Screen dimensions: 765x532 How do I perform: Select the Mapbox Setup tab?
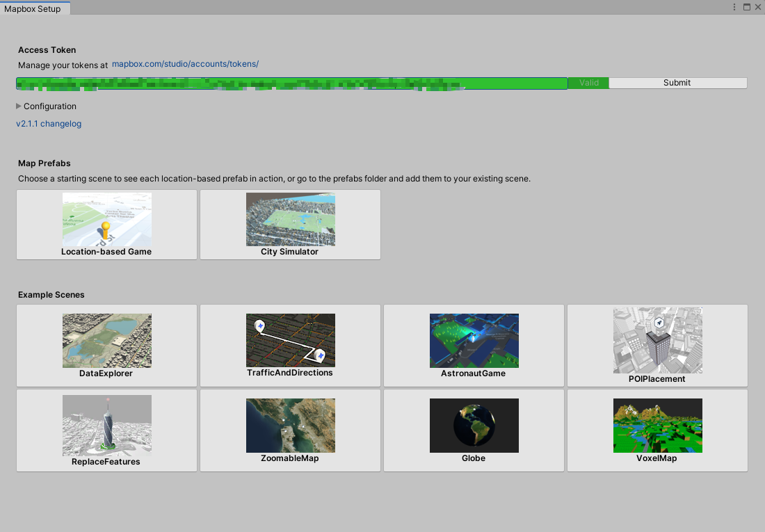coord(33,8)
